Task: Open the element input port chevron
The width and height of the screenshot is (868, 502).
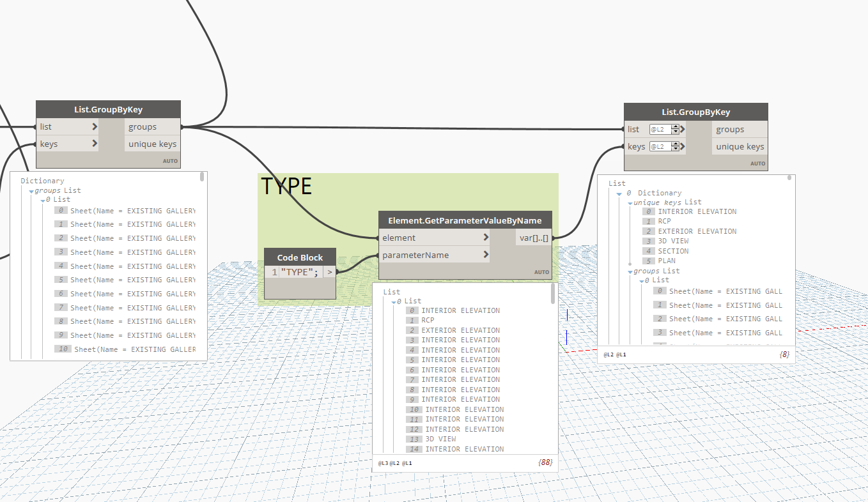Action: (486, 238)
